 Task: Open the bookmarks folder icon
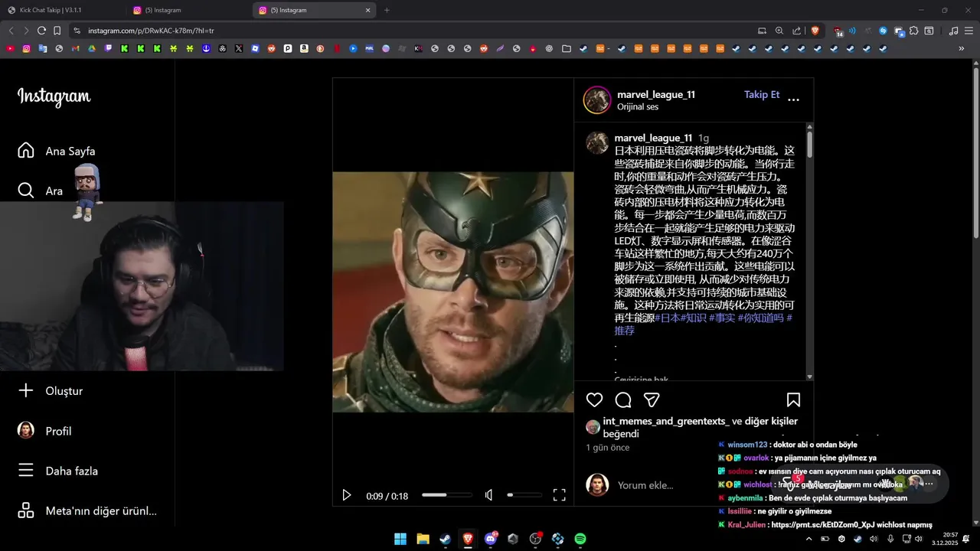click(x=567, y=48)
